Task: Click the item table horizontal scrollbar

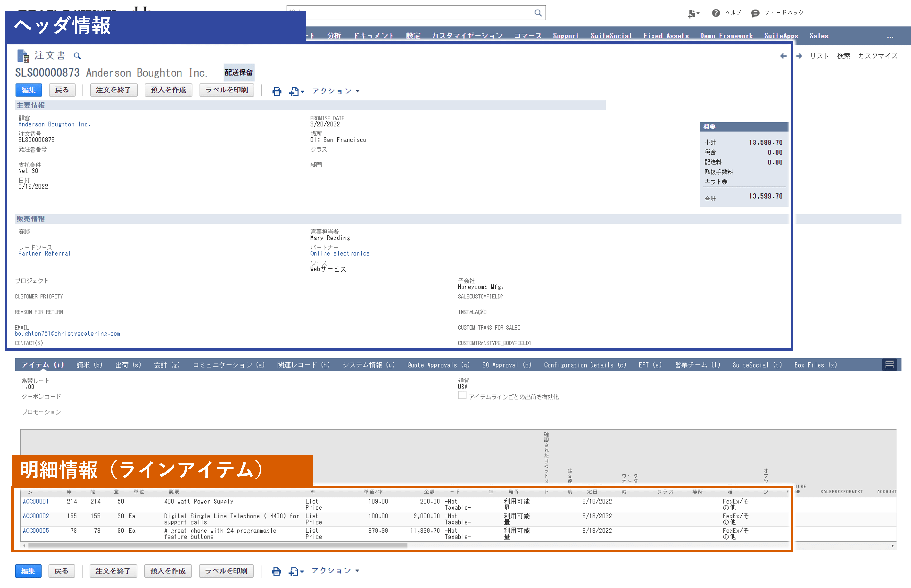Action: [x=218, y=545]
